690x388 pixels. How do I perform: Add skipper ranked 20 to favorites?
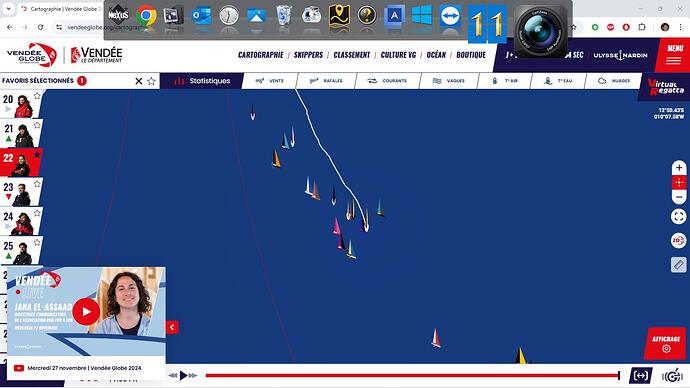point(37,95)
